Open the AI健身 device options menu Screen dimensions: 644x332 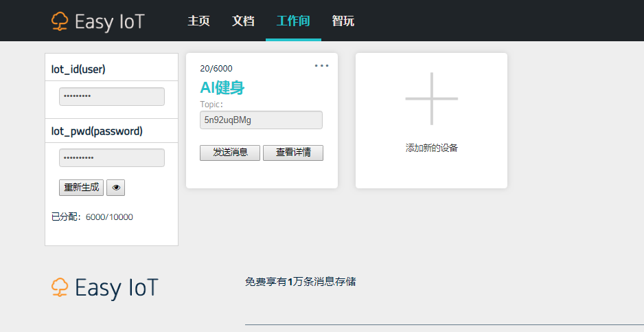tap(321, 66)
